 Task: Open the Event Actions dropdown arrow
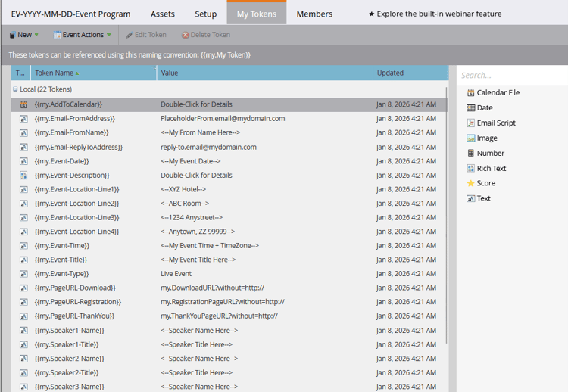[x=109, y=35]
